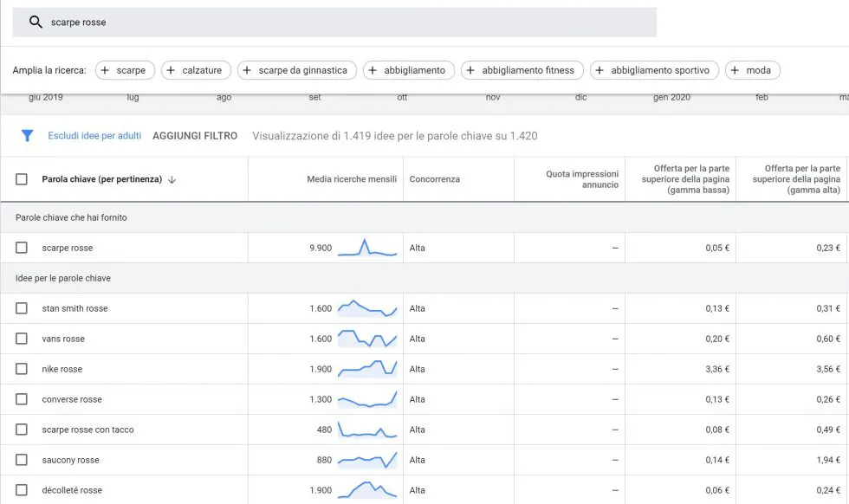The width and height of the screenshot is (849, 504).
Task: Click the blue filter funnel icon
Action: tap(27, 135)
